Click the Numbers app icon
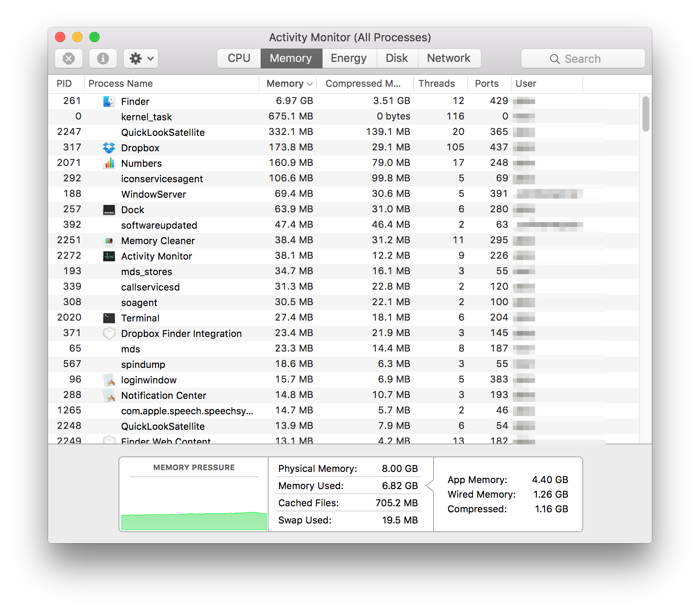This screenshot has height=612, width=700. (x=109, y=163)
